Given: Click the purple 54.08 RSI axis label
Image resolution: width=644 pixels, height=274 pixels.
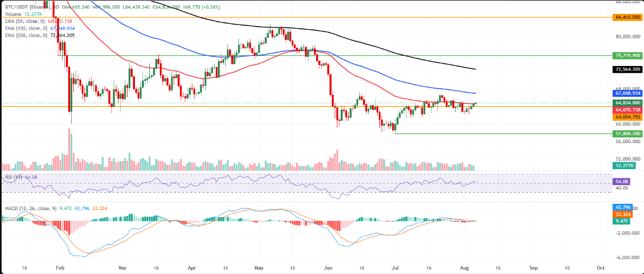Looking at the screenshot, I should point(621,181).
